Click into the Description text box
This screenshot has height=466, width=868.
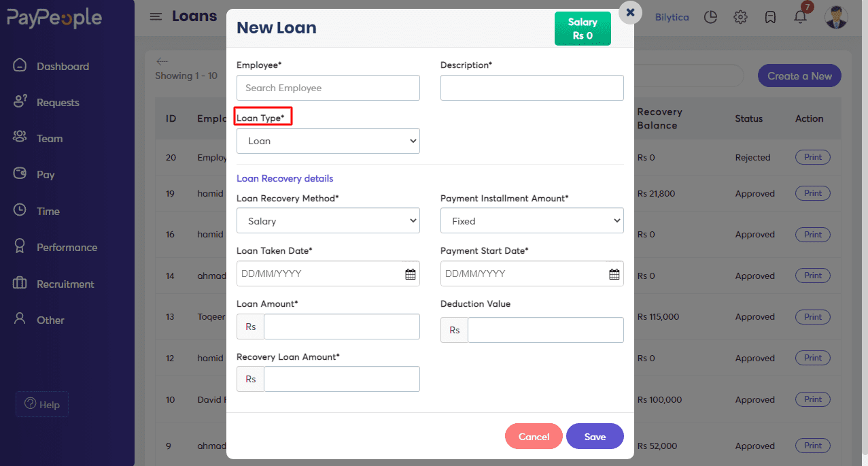pos(532,88)
